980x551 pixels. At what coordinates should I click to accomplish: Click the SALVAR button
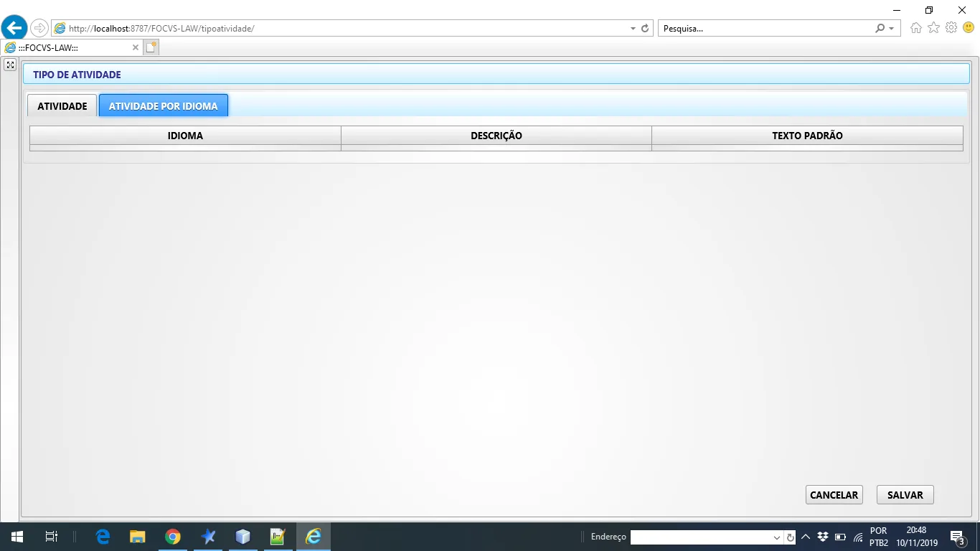coord(905,495)
